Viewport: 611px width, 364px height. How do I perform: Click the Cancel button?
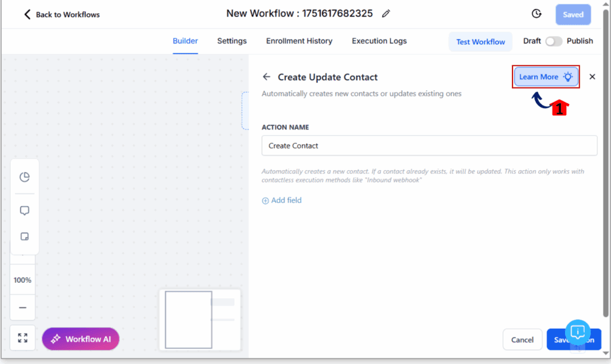[x=522, y=340]
